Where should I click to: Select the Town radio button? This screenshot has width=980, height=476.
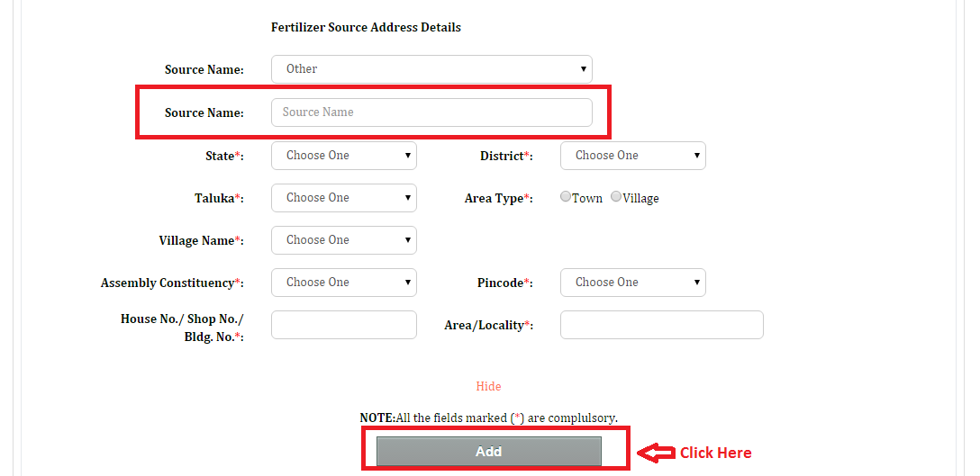[x=566, y=197]
